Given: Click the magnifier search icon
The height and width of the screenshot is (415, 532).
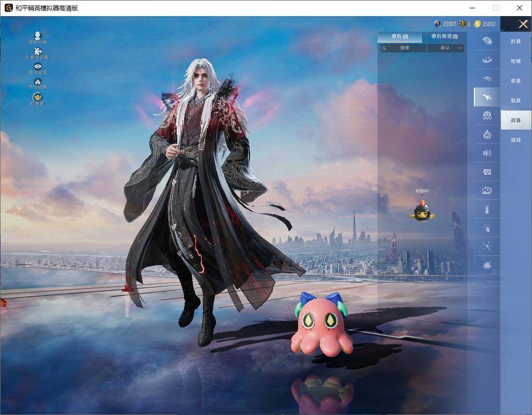Looking at the screenshot, I should point(384,48).
